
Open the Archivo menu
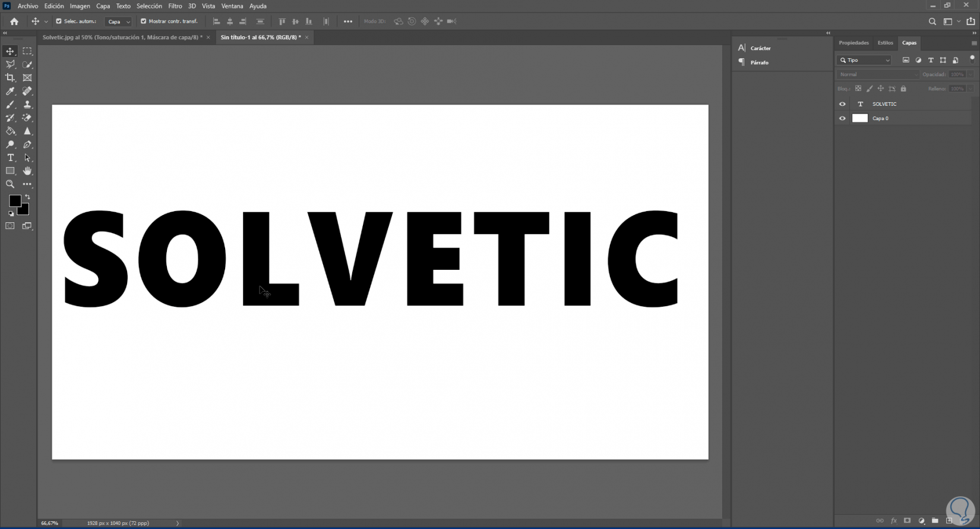pos(28,6)
